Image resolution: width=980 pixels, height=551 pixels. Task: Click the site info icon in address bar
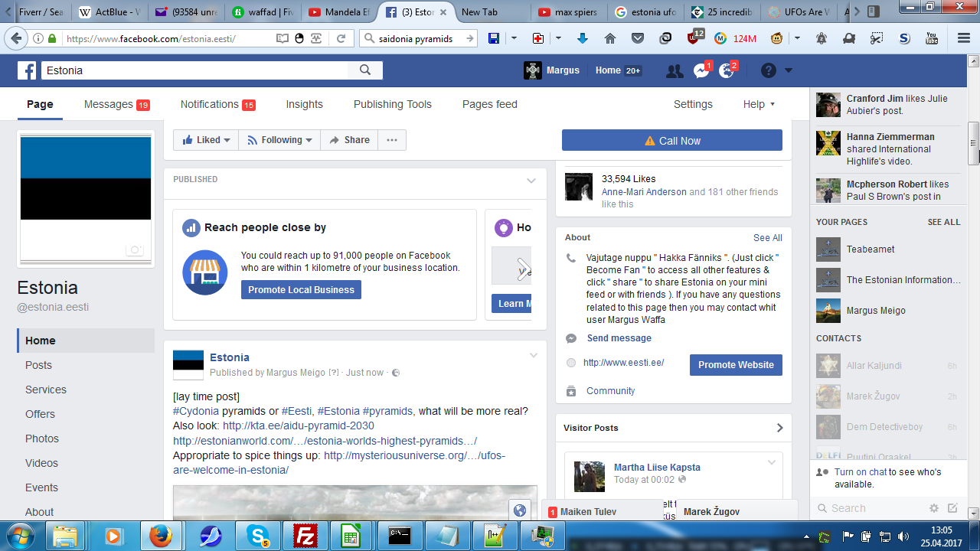(38, 38)
